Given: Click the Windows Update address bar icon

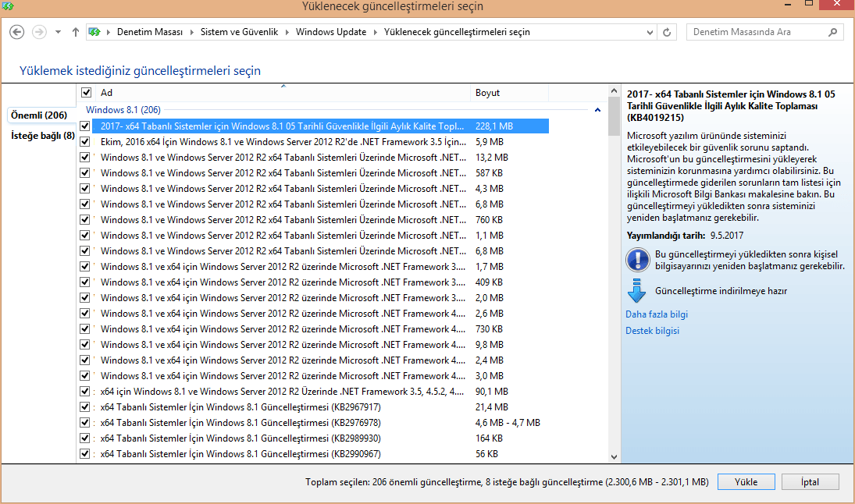Looking at the screenshot, I should tap(94, 32).
